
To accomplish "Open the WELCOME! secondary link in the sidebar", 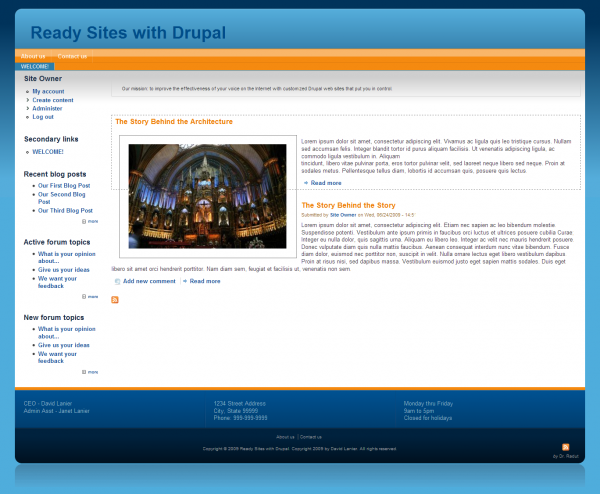I will (48, 152).
